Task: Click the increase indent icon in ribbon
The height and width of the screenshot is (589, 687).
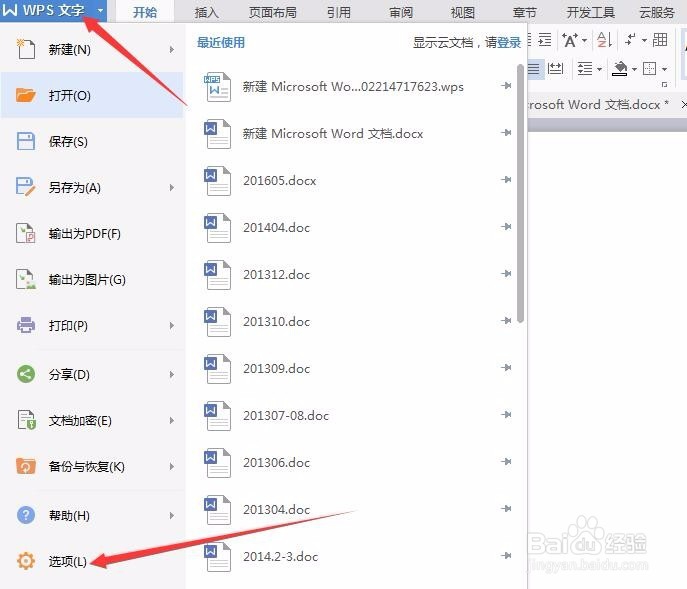Action: [545, 40]
